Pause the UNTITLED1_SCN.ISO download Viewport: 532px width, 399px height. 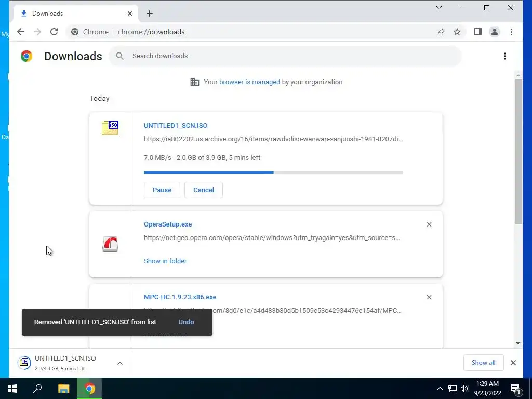click(162, 190)
